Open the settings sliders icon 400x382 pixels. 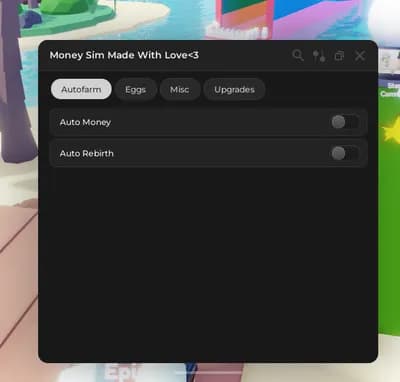point(319,56)
